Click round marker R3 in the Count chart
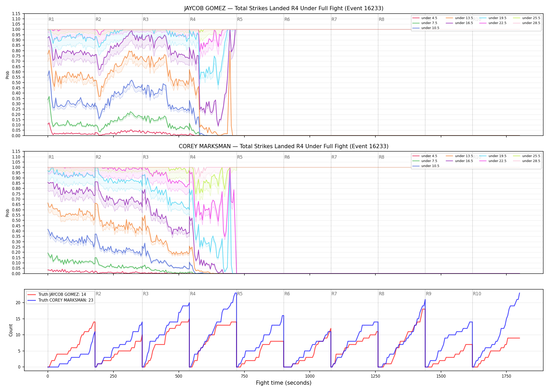The image size is (549, 392). point(146,294)
